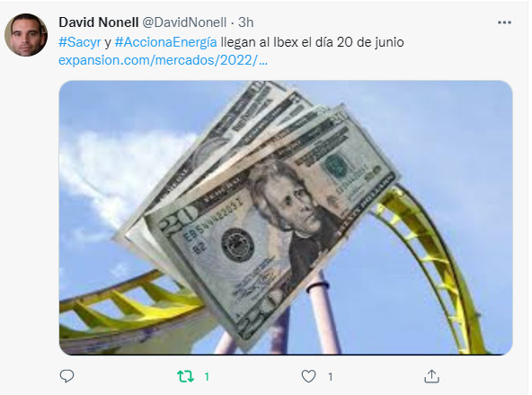Retweet this tweet using the green arrows icon
Image resolution: width=532 pixels, height=395 pixels.
pos(186,376)
